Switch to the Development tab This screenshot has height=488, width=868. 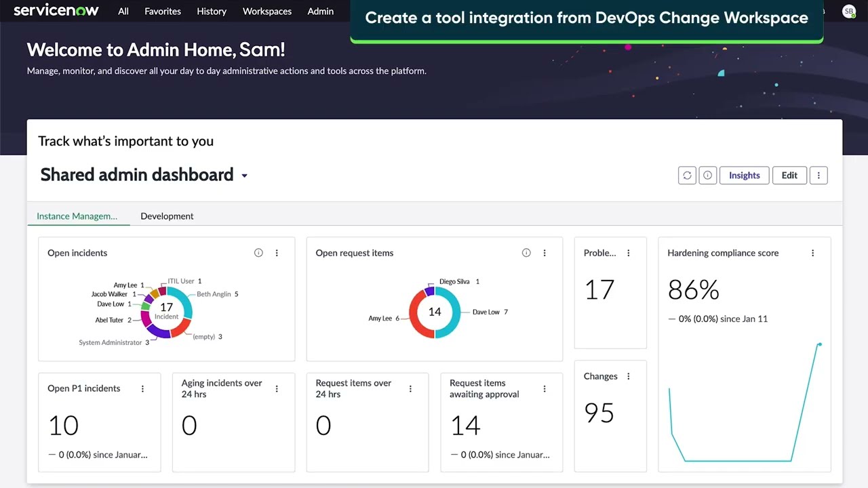pos(167,216)
